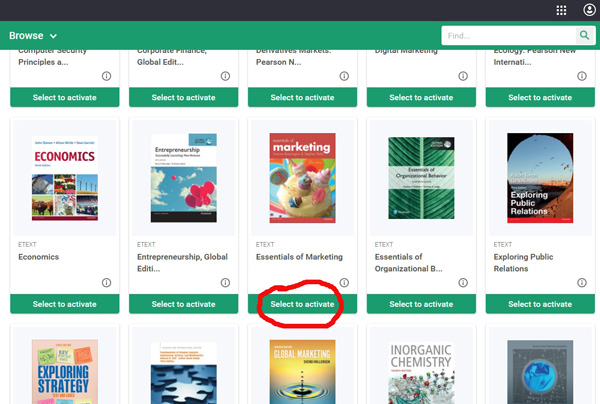Click the search magnifier button
The height and width of the screenshot is (404, 600).
(584, 36)
